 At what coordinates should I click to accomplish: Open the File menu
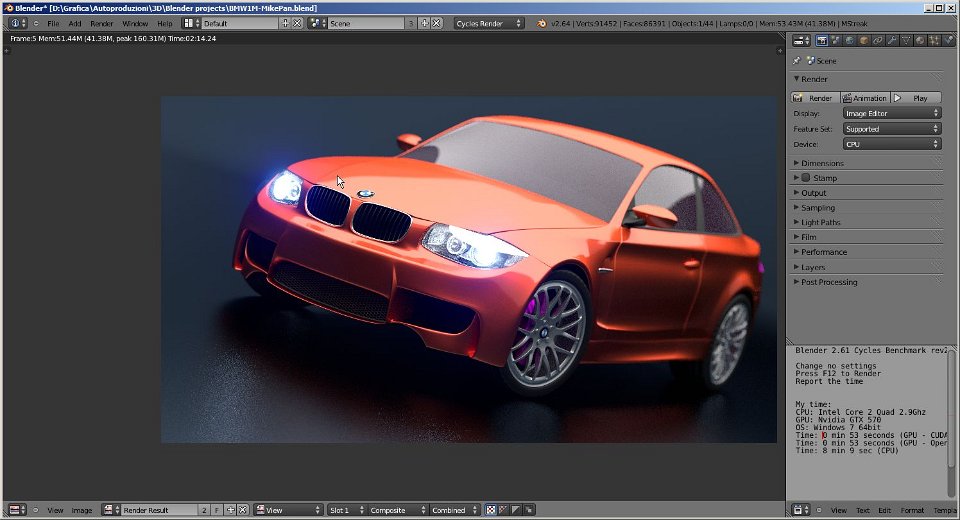coord(53,23)
